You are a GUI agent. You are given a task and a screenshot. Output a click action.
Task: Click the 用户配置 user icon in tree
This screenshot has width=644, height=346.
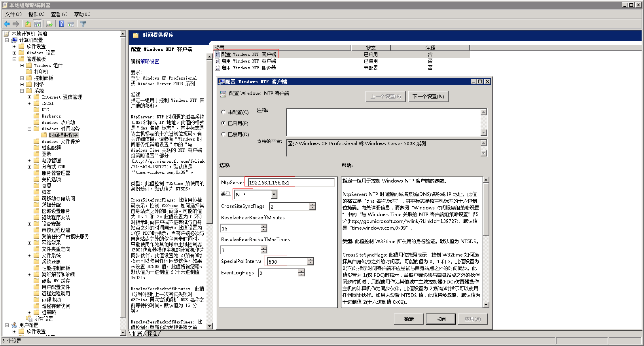point(15,325)
